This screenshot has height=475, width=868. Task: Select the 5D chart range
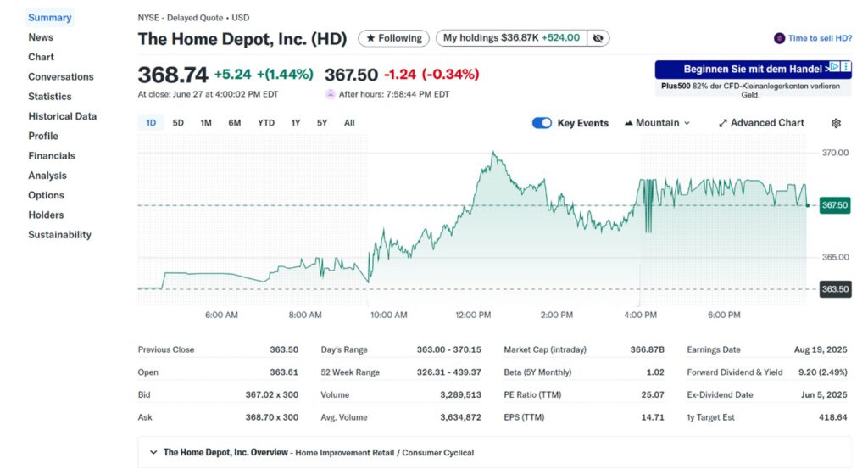(178, 123)
